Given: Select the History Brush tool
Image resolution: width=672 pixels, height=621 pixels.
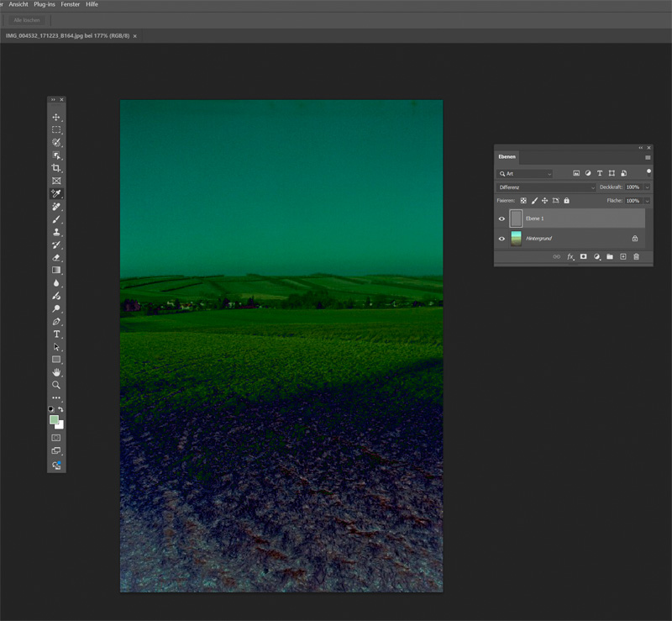Looking at the screenshot, I should click(56, 245).
